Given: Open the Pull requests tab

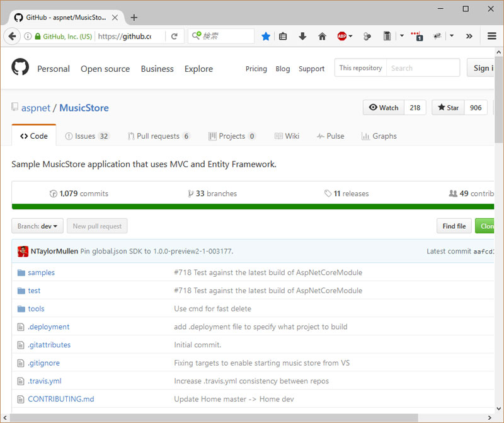Looking at the screenshot, I should [159, 136].
